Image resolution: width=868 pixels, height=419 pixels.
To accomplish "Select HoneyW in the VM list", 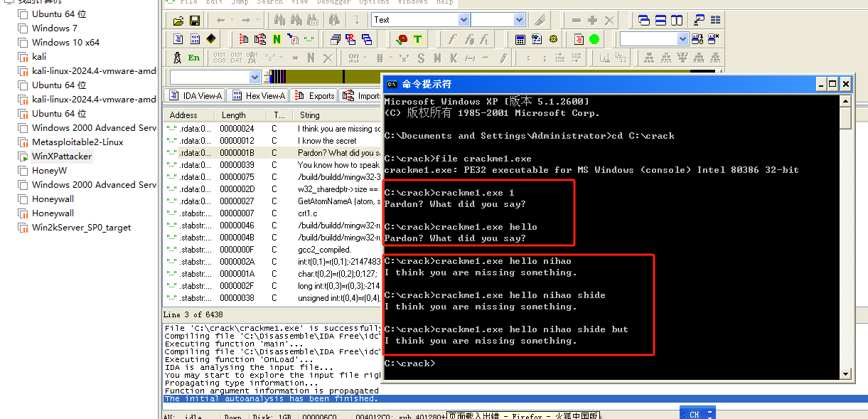I will (x=49, y=170).
